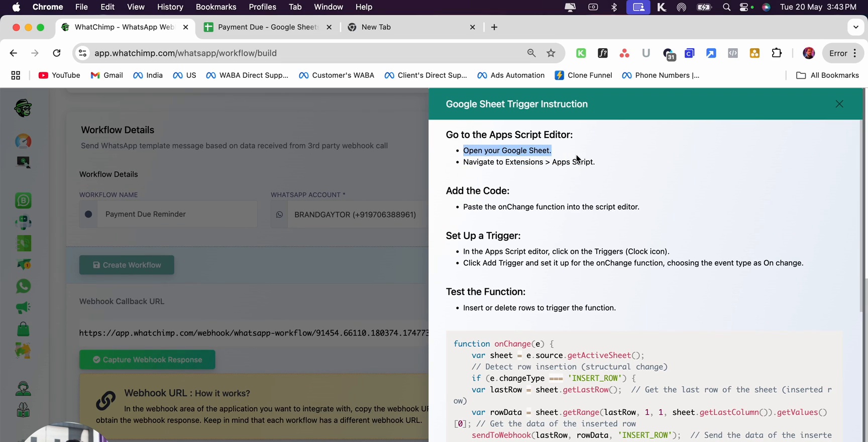Open the Chrome profile avatar

pos(809,53)
